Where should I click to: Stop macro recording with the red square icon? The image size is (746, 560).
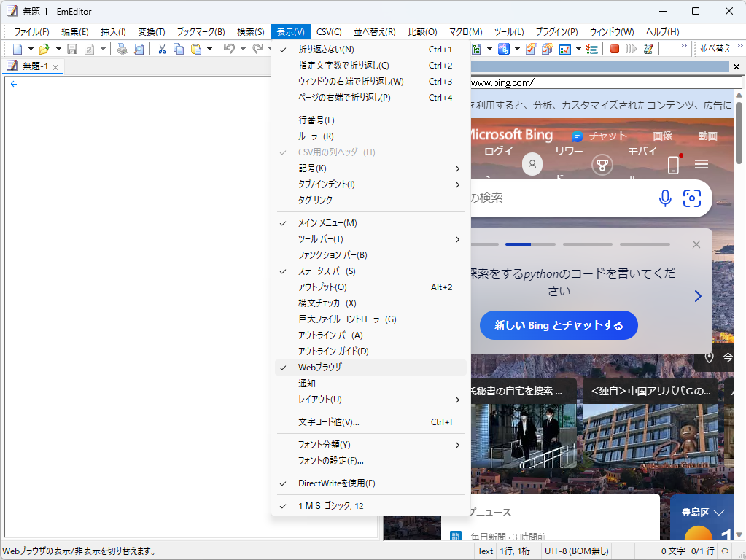pos(614,49)
